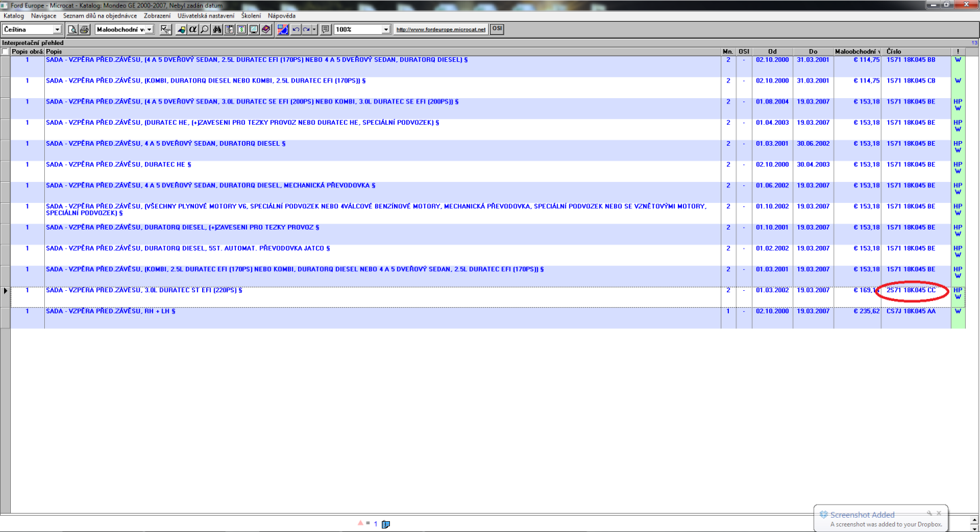This screenshot has width=980, height=532.
Task: Click the comment note icon in toolbar
Action: click(x=325, y=29)
